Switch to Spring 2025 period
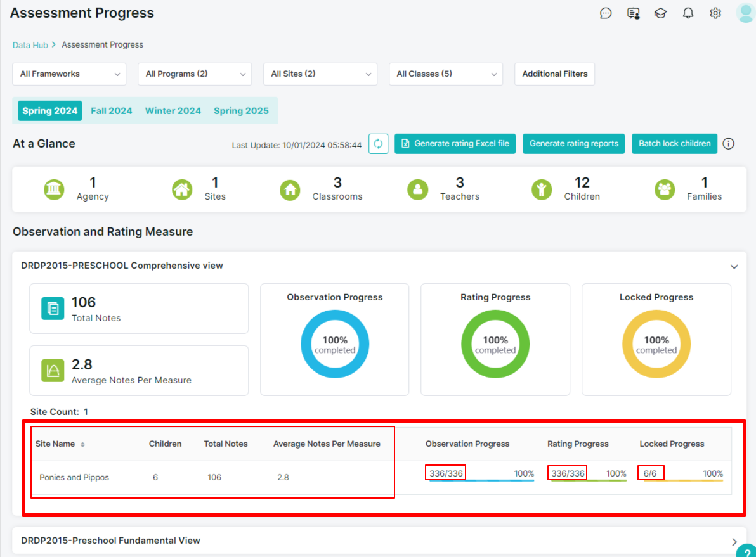The image size is (756, 557). 241,111
